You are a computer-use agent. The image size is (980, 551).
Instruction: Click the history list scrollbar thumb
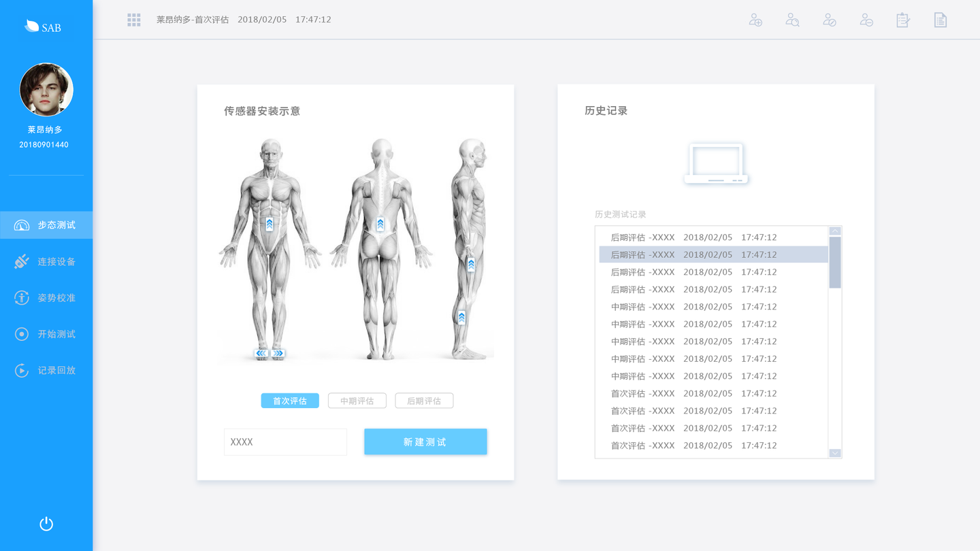tap(835, 263)
